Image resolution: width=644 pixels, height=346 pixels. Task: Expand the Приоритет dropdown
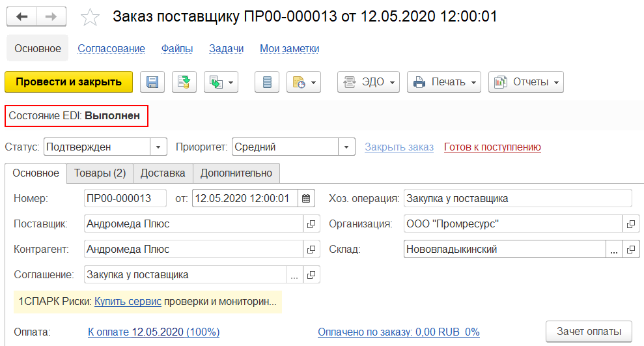(x=346, y=147)
